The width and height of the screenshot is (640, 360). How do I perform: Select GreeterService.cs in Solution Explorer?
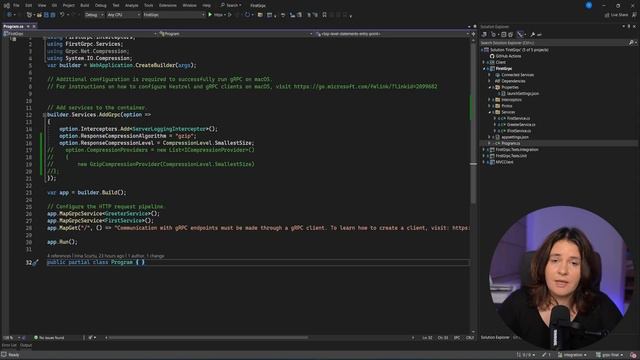pyautogui.click(x=521, y=124)
